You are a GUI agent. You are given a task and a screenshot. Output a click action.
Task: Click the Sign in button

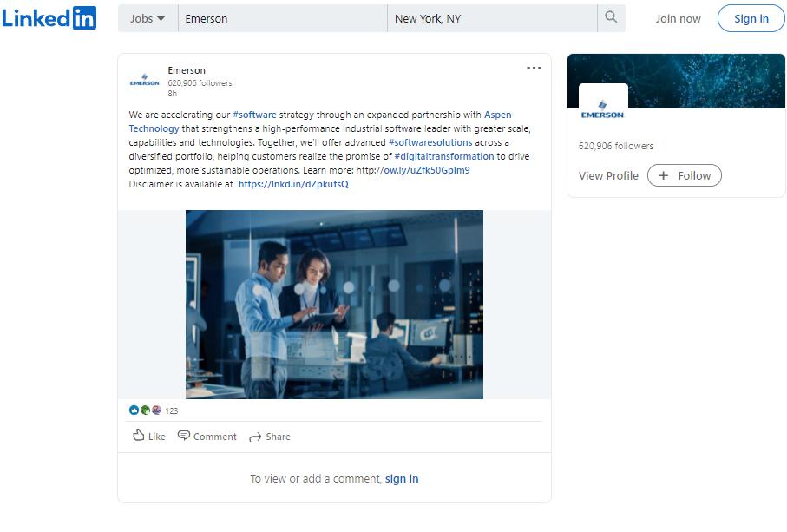(751, 18)
